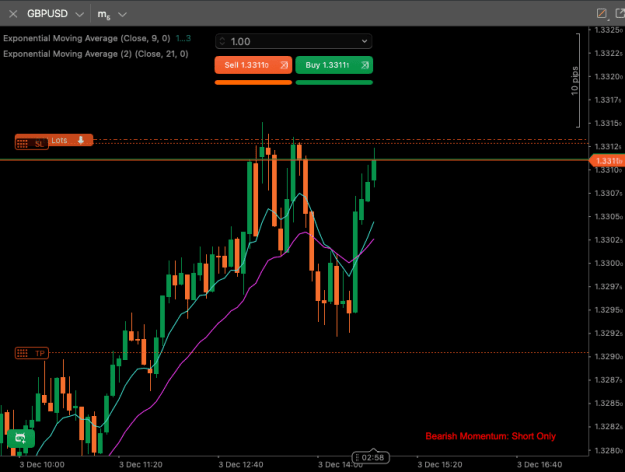The image size is (625, 472).
Task: Click the 1.3280 price axis label
Action: (x=608, y=450)
